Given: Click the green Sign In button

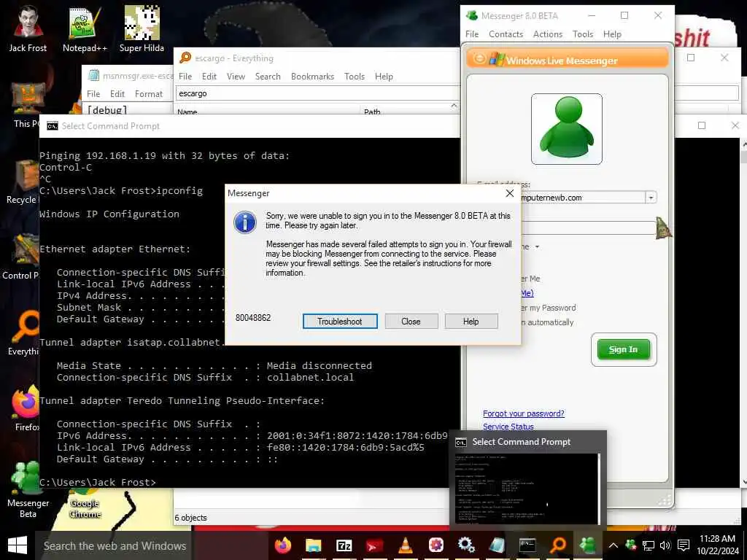Looking at the screenshot, I should pos(623,349).
